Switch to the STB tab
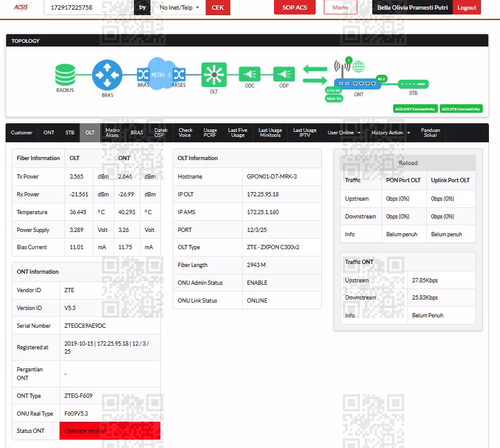The height and width of the screenshot is (448, 500). click(x=70, y=133)
